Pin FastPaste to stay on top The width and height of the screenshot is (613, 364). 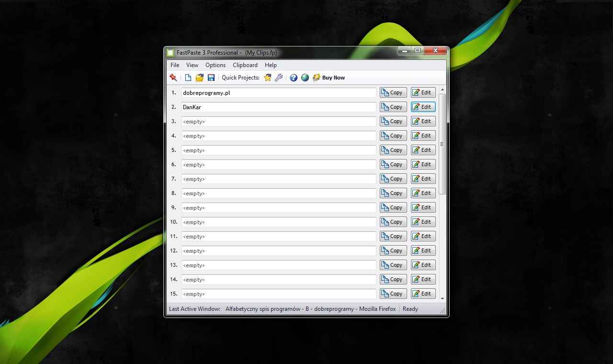[173, 77]
